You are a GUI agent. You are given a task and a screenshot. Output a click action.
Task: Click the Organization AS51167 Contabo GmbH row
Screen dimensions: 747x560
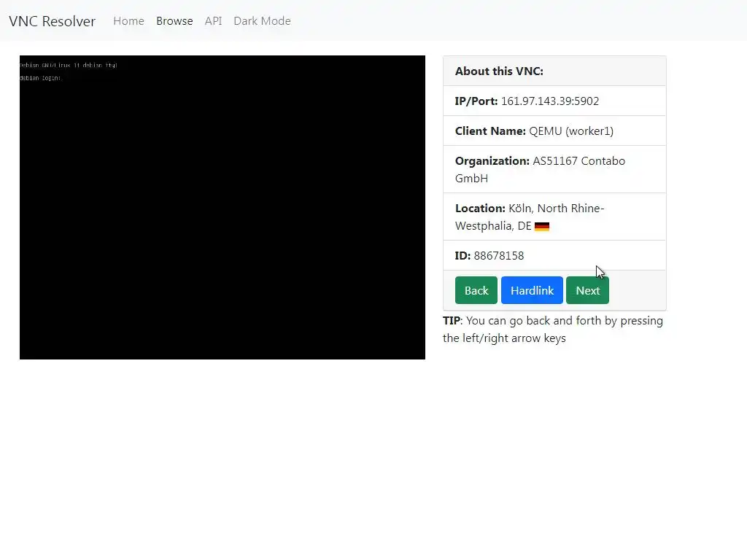(554, 169)
